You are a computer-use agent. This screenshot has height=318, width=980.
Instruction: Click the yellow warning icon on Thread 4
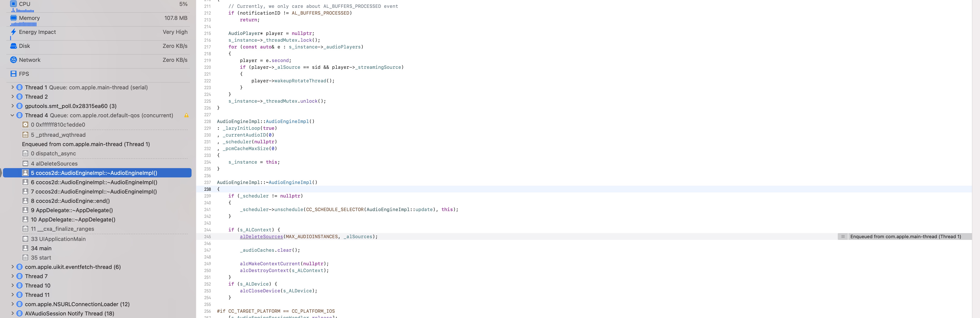(186, 115)
